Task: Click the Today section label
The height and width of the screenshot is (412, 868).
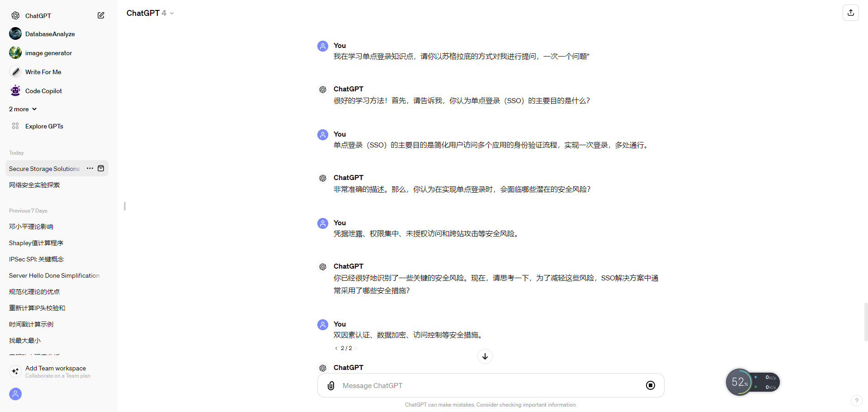Action: (16, 153)
